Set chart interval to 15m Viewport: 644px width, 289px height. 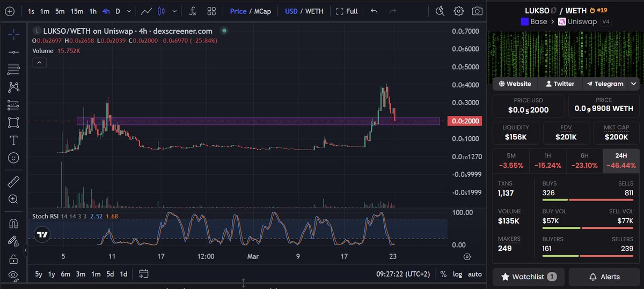pyautogui.click(x=77, y=11)
